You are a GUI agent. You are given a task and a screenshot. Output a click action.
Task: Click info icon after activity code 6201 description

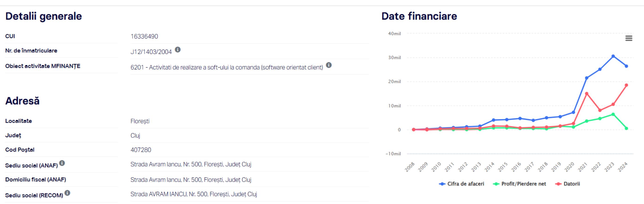[329, 65]
